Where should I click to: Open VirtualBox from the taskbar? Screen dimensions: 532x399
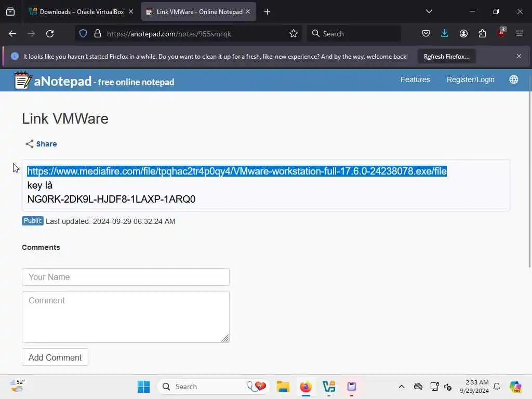coord(329,387)
